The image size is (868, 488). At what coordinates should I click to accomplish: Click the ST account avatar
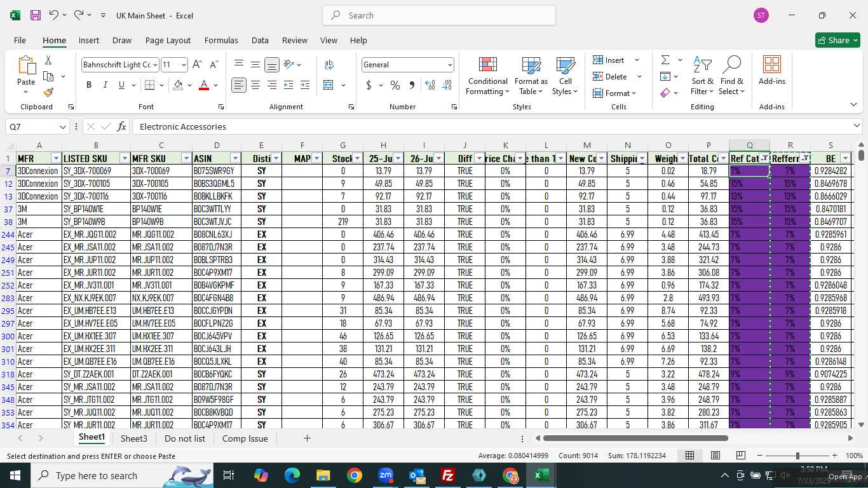pos(761,15)
